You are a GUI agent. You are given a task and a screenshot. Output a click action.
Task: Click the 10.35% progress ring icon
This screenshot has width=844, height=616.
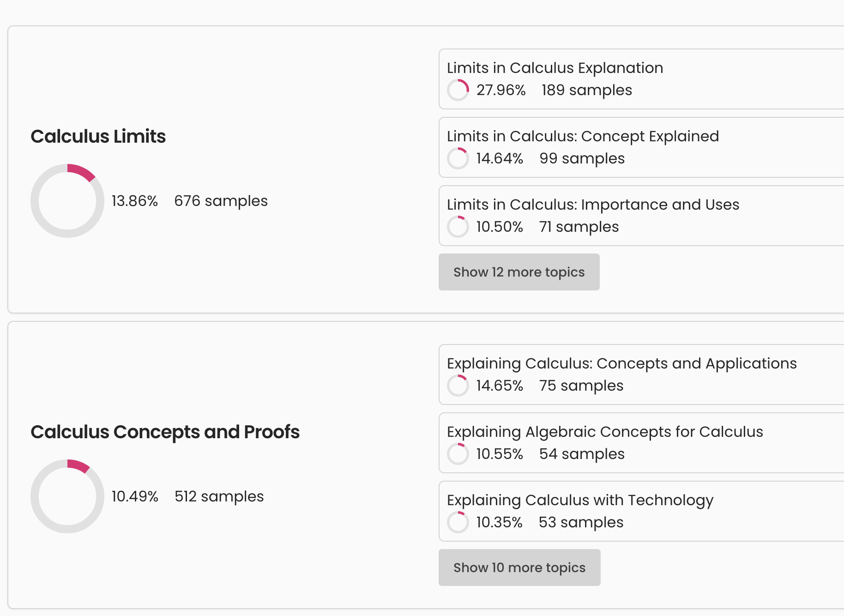[x=458, y=522]
